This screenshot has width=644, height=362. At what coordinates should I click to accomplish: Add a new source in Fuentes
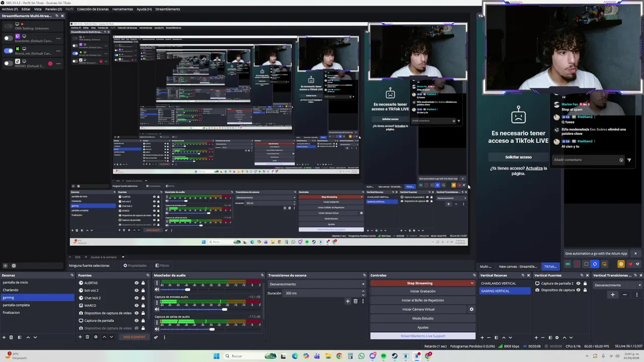(80, 337)
